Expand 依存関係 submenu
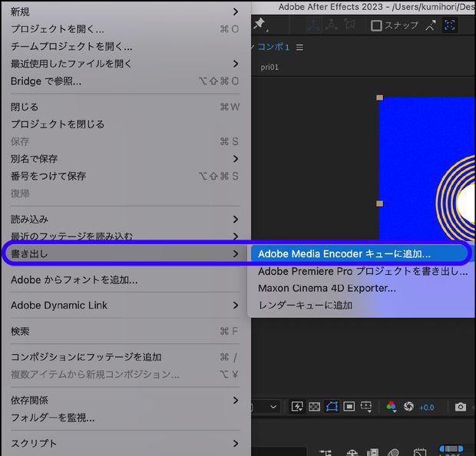The height and width of the screenshot is (456, 476). [125, 401]
